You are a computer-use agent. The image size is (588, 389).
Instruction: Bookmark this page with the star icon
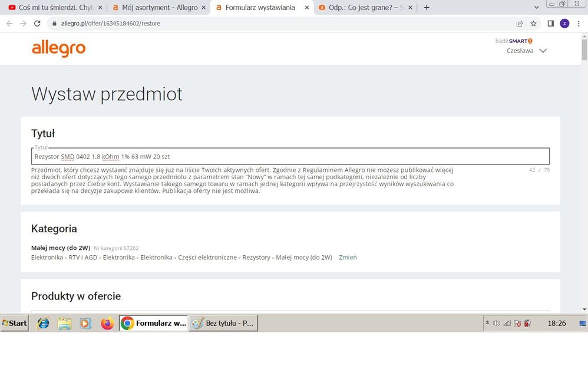[533, 24]
